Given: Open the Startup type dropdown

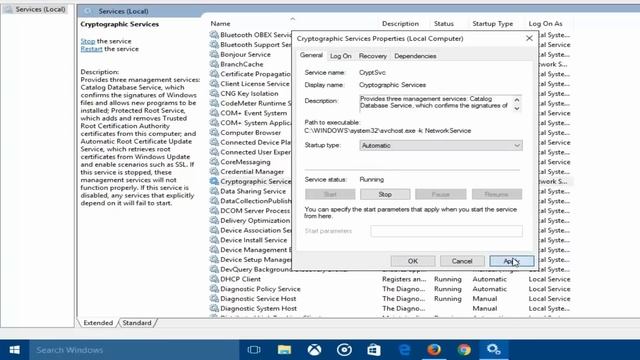Looking at the screenshot, I should click(441, 145).
